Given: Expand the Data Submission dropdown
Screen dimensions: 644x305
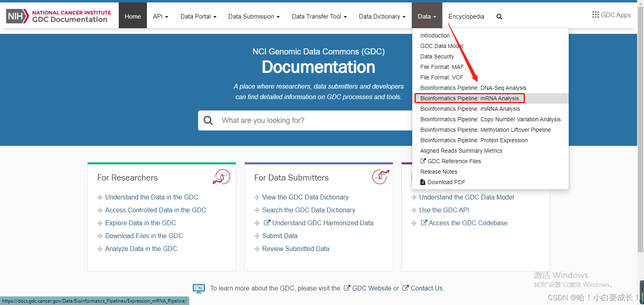Looking at the screenshot, I should click(x=254, y=16).
